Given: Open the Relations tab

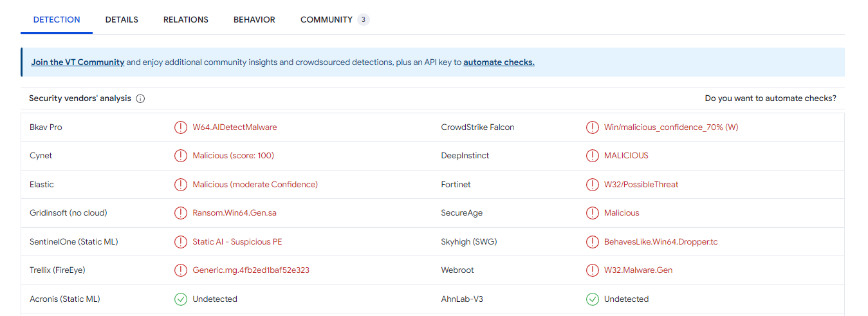Looking at the screenshot, I should point(186,20).
